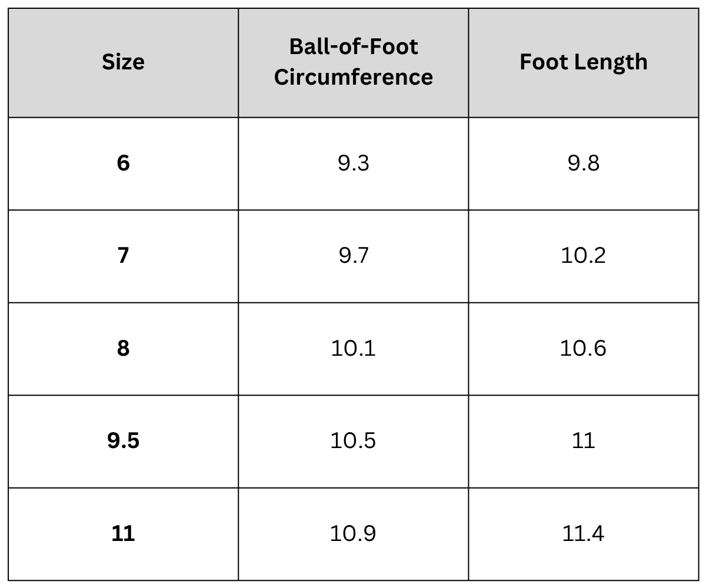Click the Size column header
Screen dimensions: 706x588
[123, 62]
